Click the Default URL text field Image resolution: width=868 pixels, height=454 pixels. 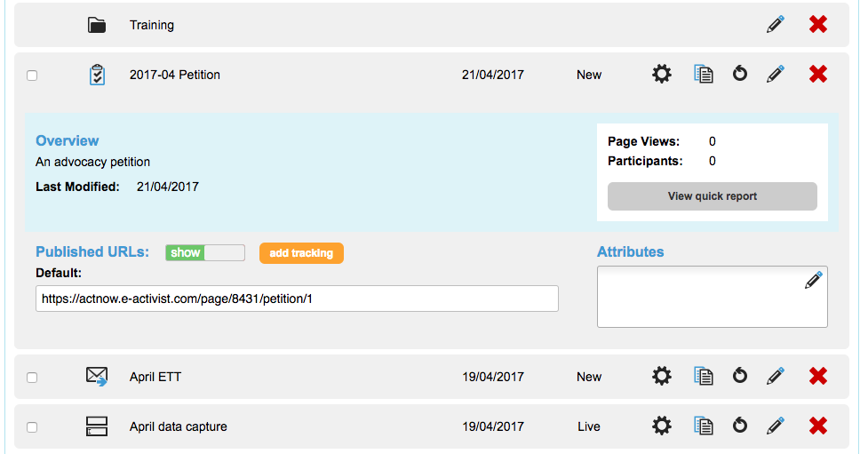point(297,299)
